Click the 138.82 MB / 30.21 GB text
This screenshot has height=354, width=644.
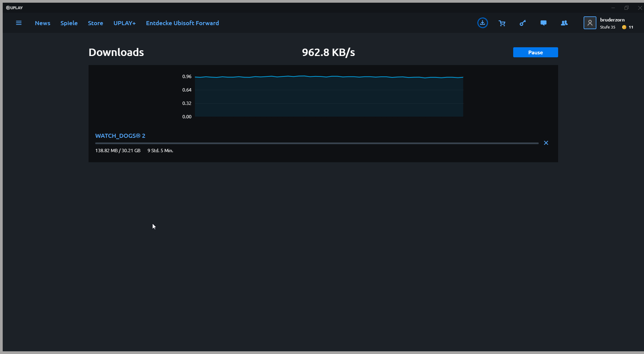[118, 151]
